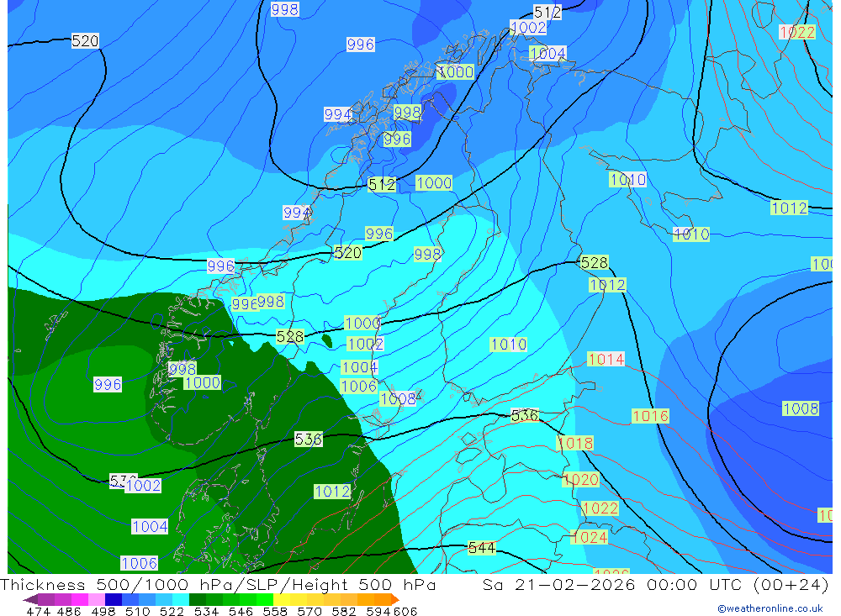Click the legend value '522'
Image resolution: width=841 pixels, height=616 pixels.
pos(172,611)
